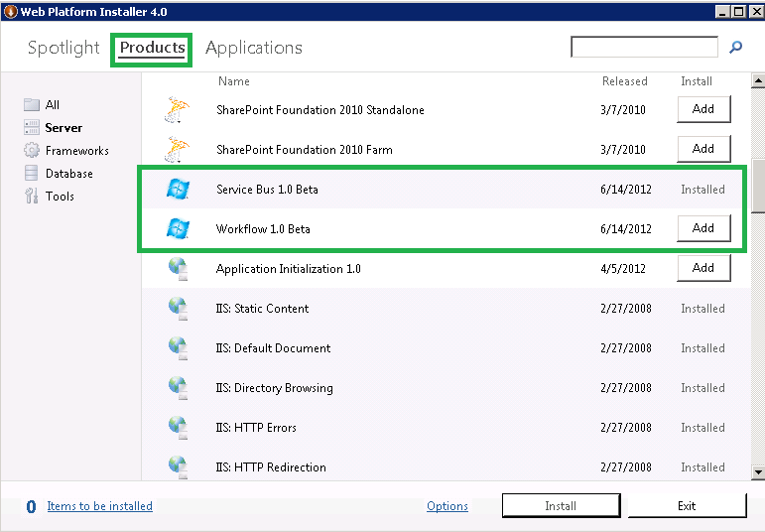This screenshot has height=532, width=765.
Task: Click the Install button at bottom
Action: pyautogui.click(x=561, y=505)
